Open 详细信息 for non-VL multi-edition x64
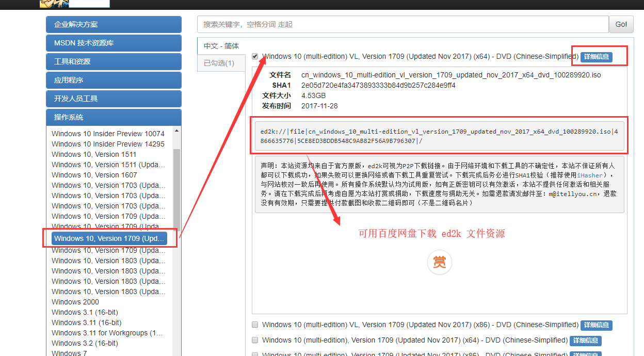This screenshot has width=644, height=356. (585, 341)
